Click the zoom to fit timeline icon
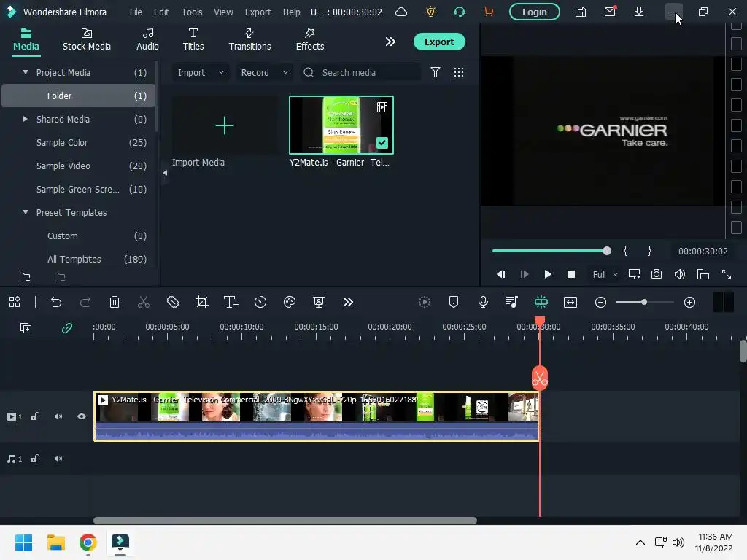 [x=570, y=302]
